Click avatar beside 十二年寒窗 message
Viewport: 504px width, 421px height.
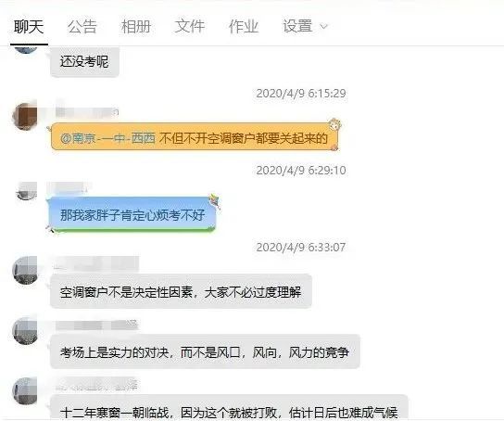[25, 391]
